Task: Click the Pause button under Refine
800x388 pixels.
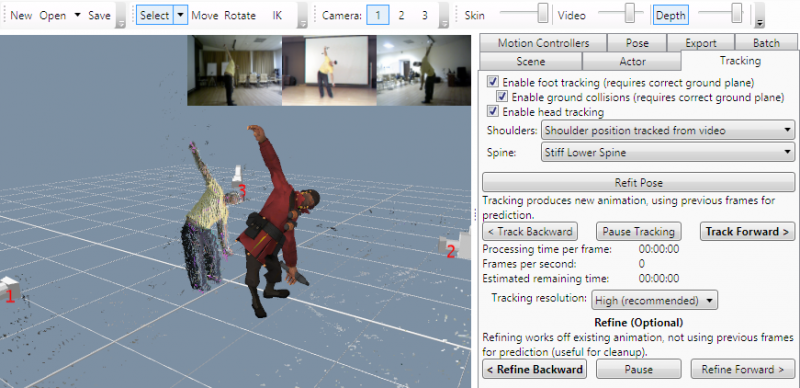Action: point(639,369)
